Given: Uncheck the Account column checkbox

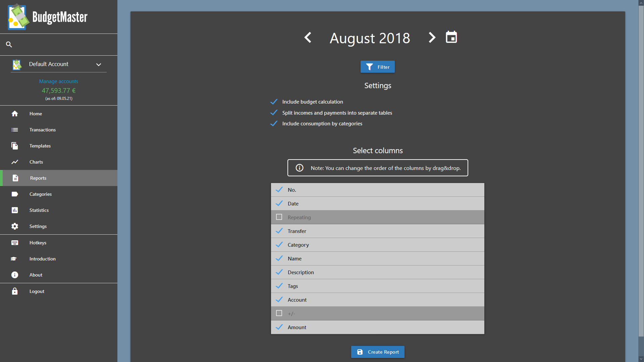Looking at the screenshot, I should click(279, 300).
